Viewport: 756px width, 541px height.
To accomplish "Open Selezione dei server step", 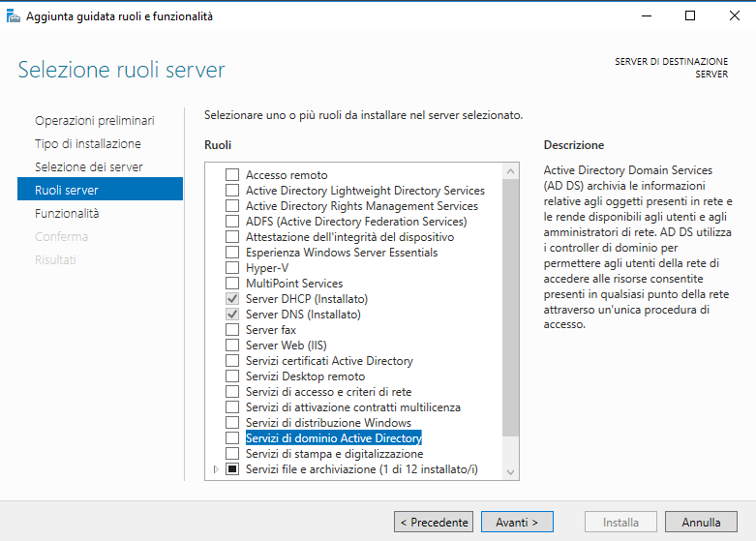I will [x=89, y=166].
